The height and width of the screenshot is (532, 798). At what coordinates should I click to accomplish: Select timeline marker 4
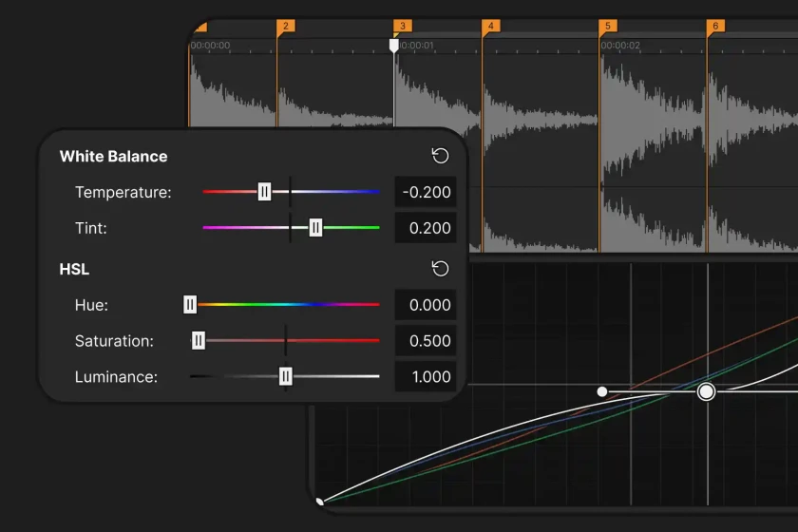(x=490, y=26)
